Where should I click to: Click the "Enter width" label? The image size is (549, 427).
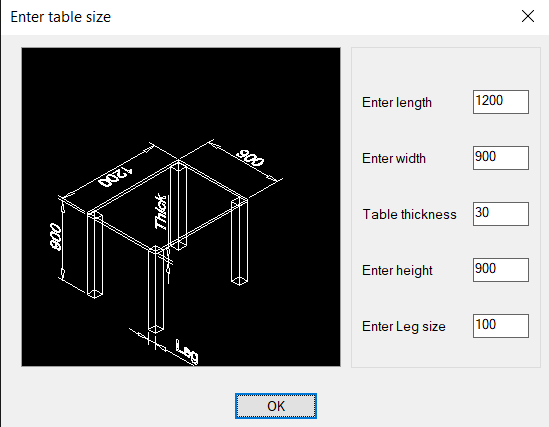point(394,159)
